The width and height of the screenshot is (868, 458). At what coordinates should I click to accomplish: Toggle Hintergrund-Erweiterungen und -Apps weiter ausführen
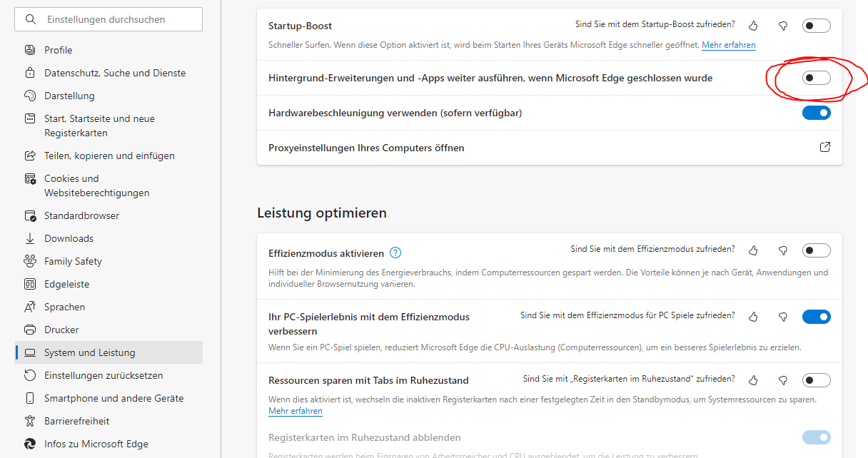(x=817, y=78)
